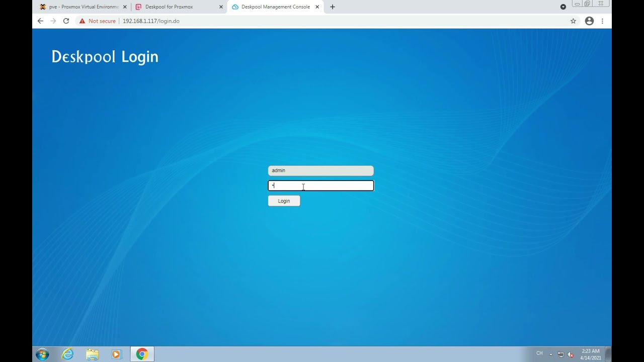
Task: Click the Login button
Action: click(x=284, y=201)
